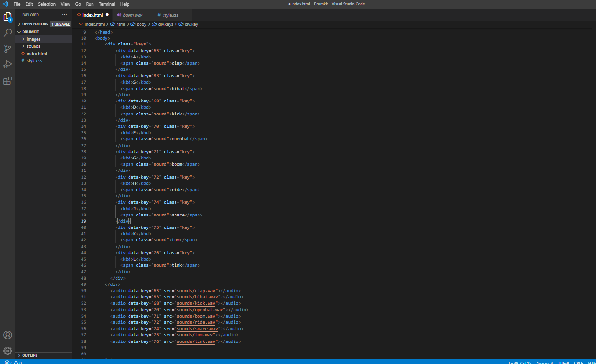This screenshot has width=596, height=364.
Task: Click the body tag on line 10
Action: (x=103, y=38)
